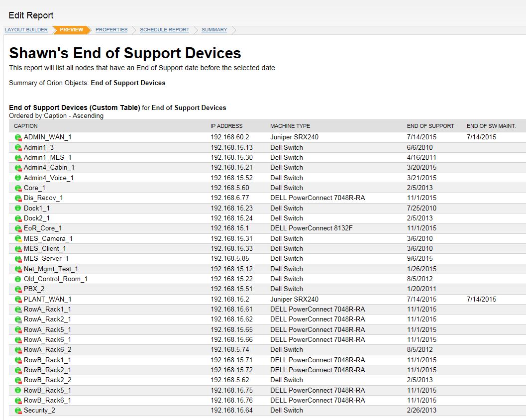The image size is (526, 420).
Task: Click the Dock1_1 status icon
Action: click(x=18, y=209)
